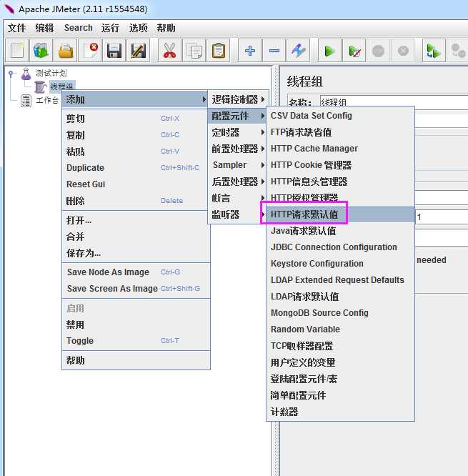Select TCP取样器配置 entry

click(340, 346)
